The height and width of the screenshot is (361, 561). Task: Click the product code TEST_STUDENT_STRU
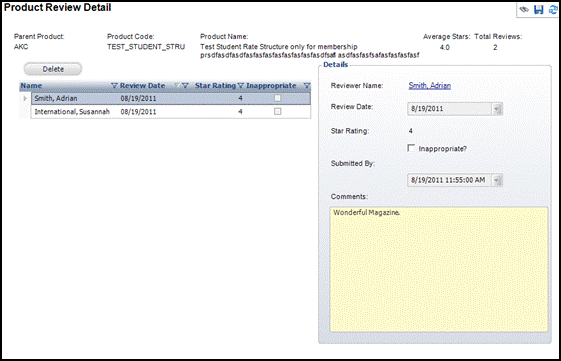tap(146, 47)
